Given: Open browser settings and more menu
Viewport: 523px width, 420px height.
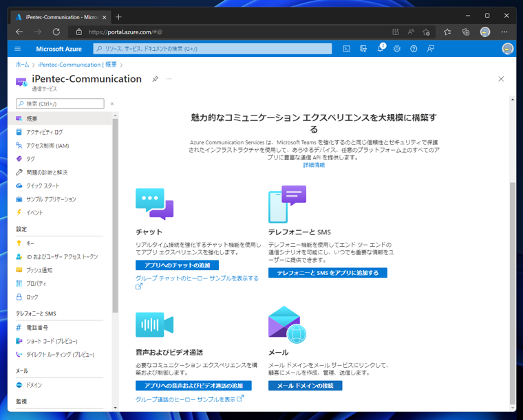Looking at the screenshot, I should coord(504,32).
